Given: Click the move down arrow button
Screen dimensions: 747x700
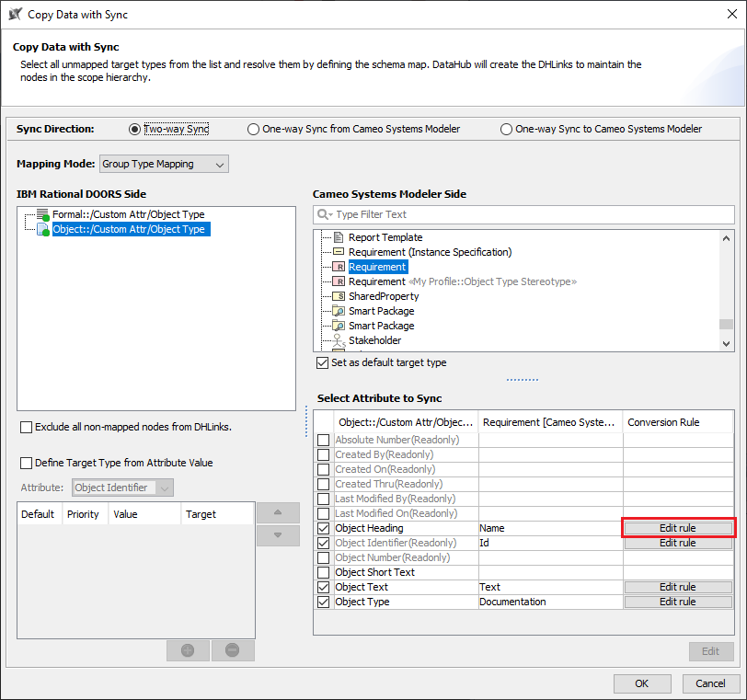Looking at the screenshot, I should (x=279, y=535).
